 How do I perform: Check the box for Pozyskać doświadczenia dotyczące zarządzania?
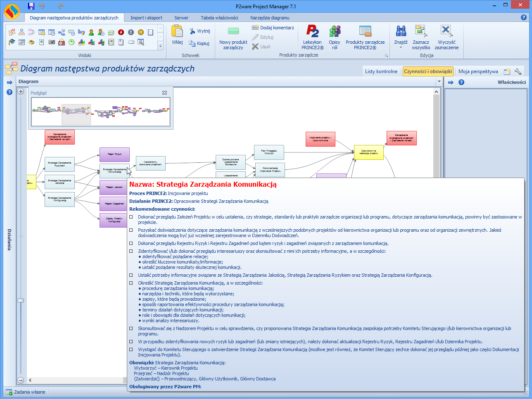pyautogui.click(x=131, y=230)
